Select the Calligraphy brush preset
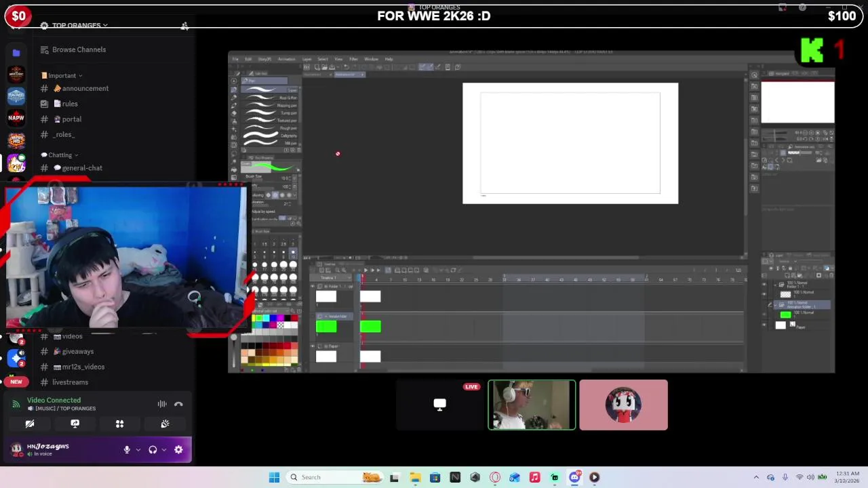868x488 pixels. [x=271, y=136]
